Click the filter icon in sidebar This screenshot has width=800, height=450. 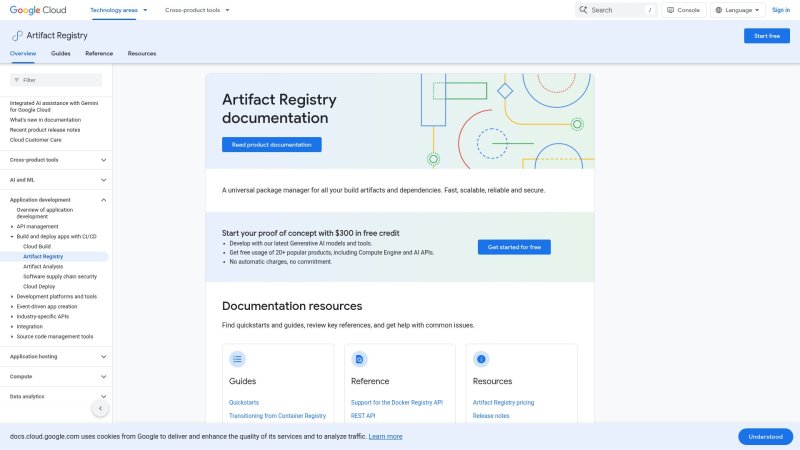pos(17,80)
